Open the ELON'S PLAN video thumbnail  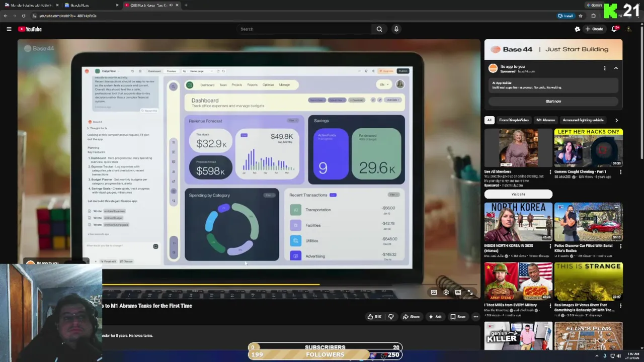pyautogui.click(x=588, y=336)
